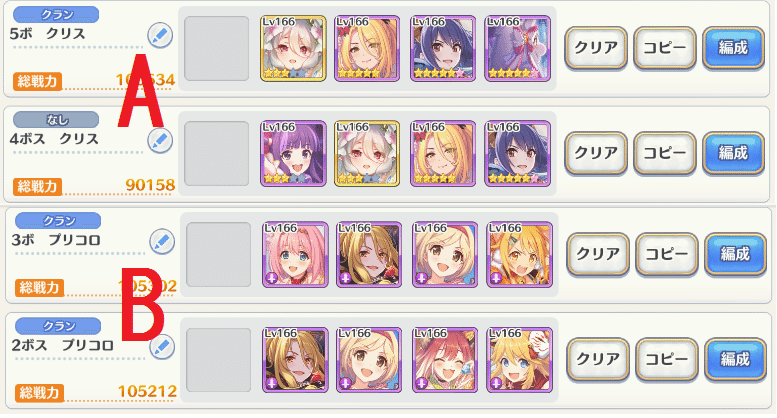Click the pencil edit icon for 3ボ プリコロ
The width and height of the screenshot is (777, 418).
click(x=162, y=242)
